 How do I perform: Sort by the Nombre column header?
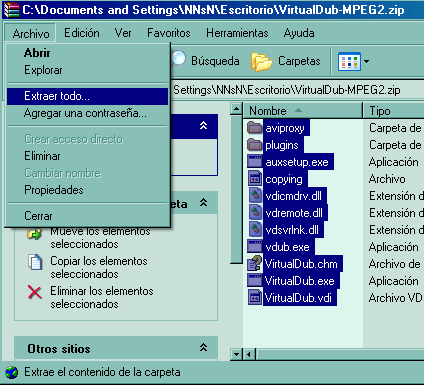point(303,111)
